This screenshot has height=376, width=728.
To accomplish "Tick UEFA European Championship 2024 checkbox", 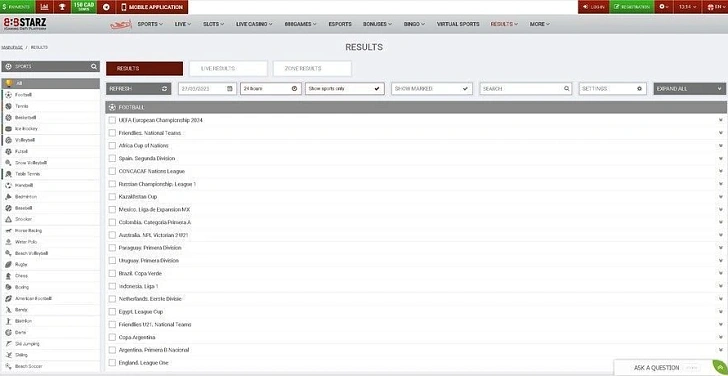I will (x=112, y=120).
